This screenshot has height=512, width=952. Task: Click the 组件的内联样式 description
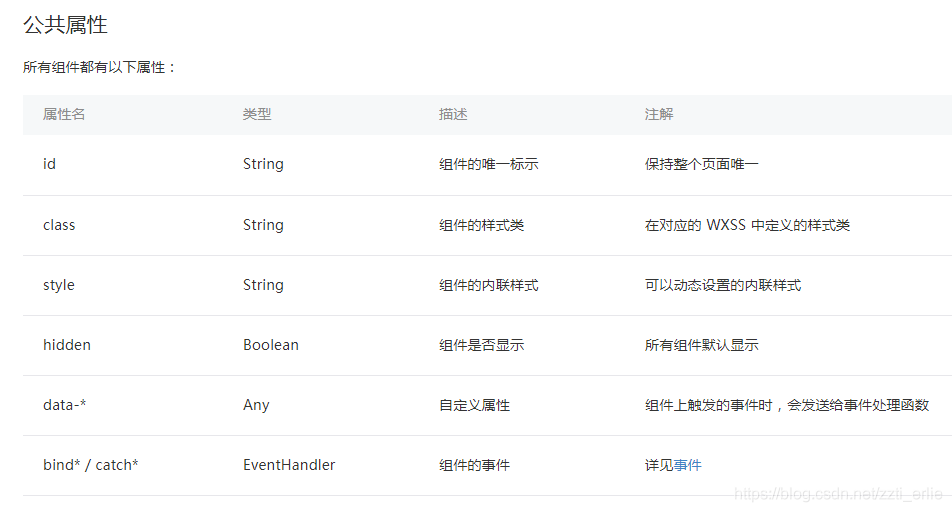point(488,285)
